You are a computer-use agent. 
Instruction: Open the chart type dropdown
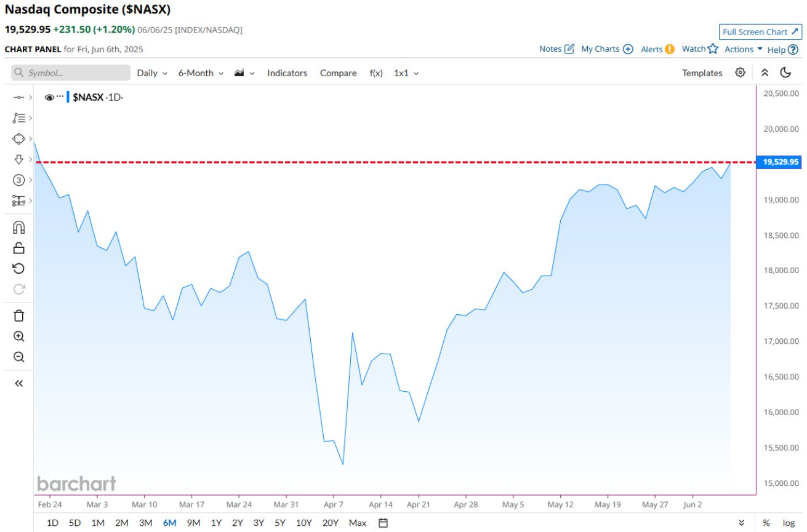[x=244, y=73]
